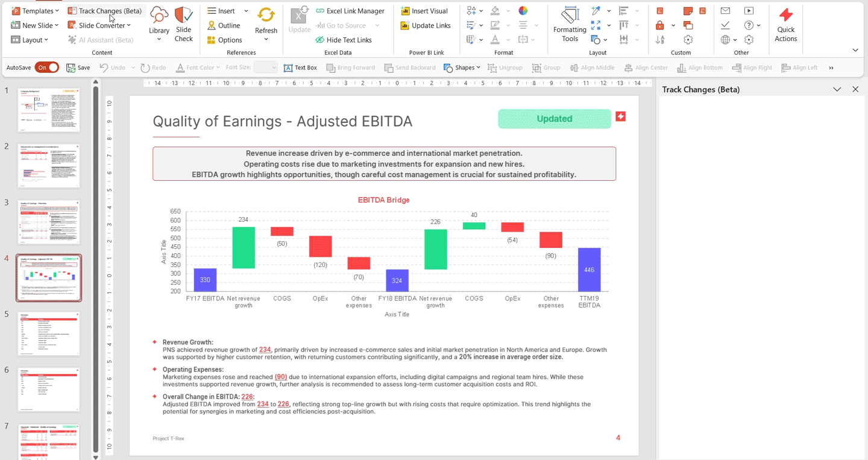Select slide 5 thumbnail

[x=49, y=333]
